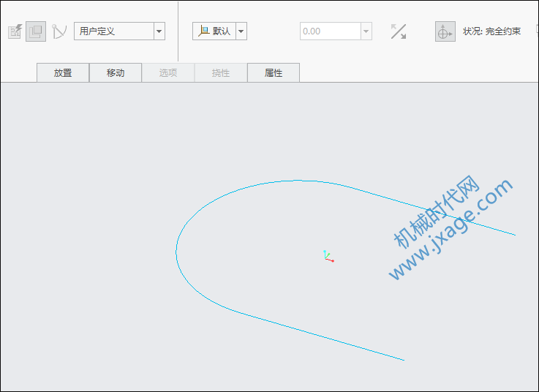This screenshot has width=539, height=392.
Task: Select the cyan U-shaped curve
Action: [176, 252]
